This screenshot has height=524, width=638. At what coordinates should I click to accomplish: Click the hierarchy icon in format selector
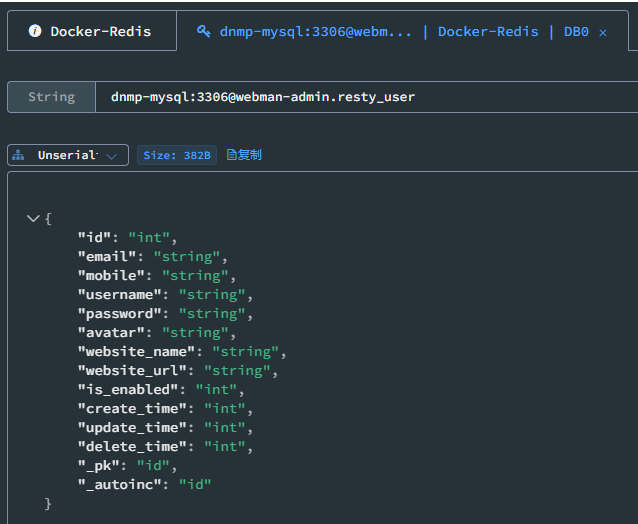18,155
